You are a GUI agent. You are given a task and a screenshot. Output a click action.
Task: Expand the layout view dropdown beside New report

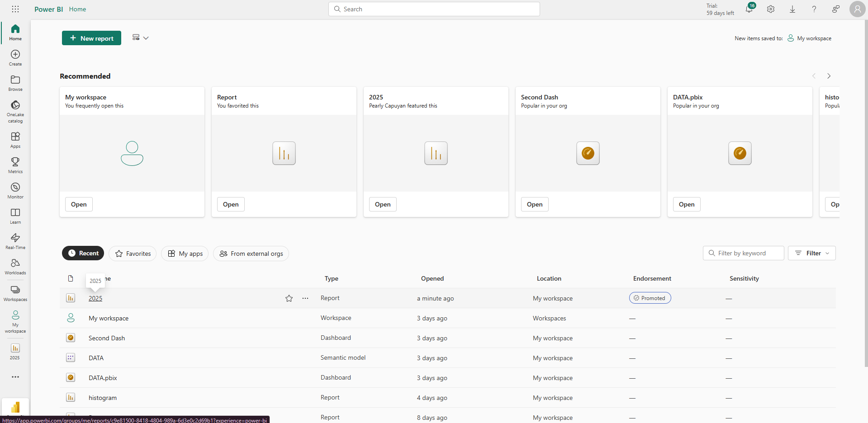click(140, 38)
